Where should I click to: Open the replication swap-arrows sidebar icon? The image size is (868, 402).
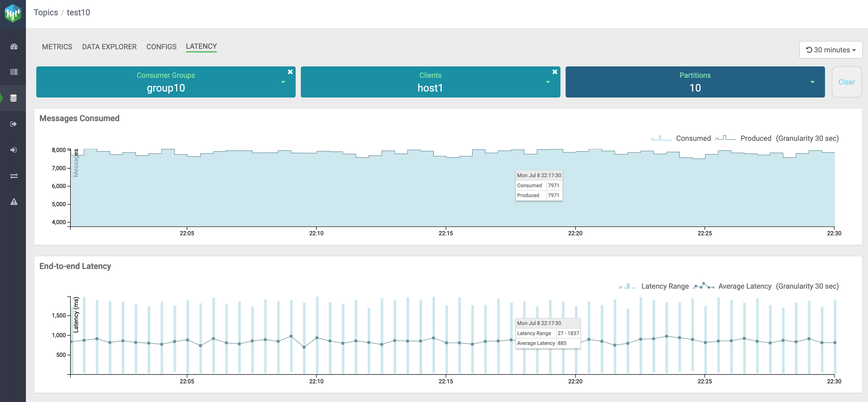(x=14, y=176)
